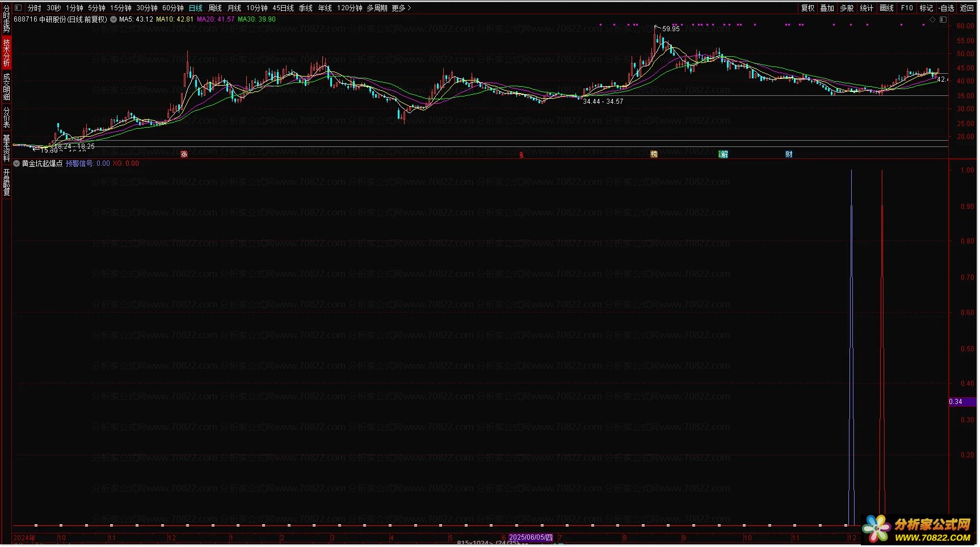The image size is (980, 547).
Task: Switch to the 周线 weekly period tab
Action: [x=215, y=8]
